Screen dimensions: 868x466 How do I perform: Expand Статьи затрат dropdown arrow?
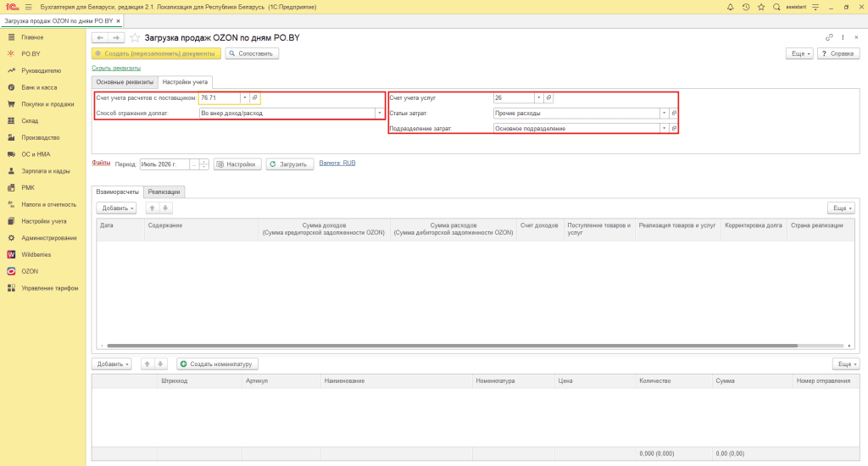click(664, 113)
